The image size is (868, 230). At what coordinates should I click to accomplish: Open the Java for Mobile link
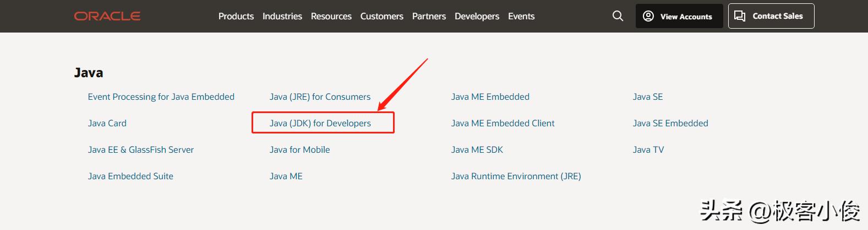[x=300, y=149]
